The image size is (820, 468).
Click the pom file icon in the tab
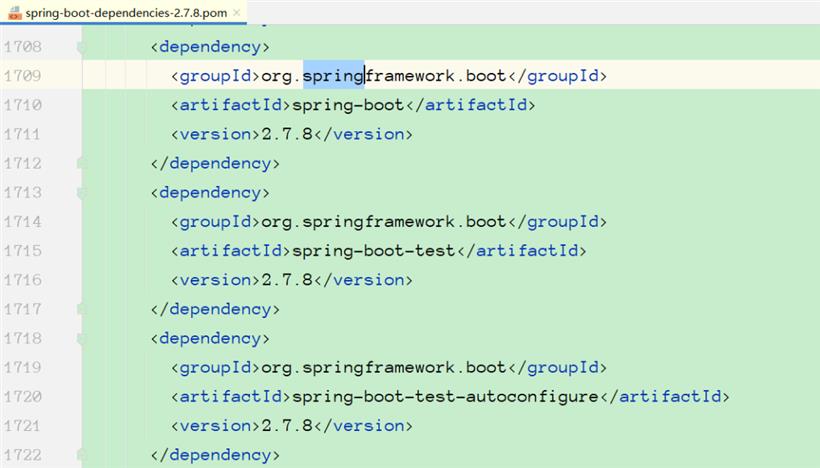coord(15,13)
